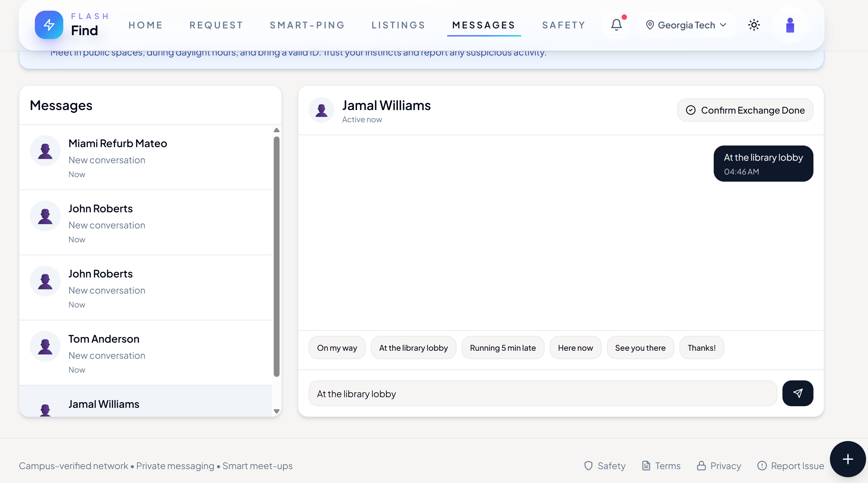The image size is (868, 483).
Task: Open Tom Anderson conversation
Action: (x=146, y=353)
